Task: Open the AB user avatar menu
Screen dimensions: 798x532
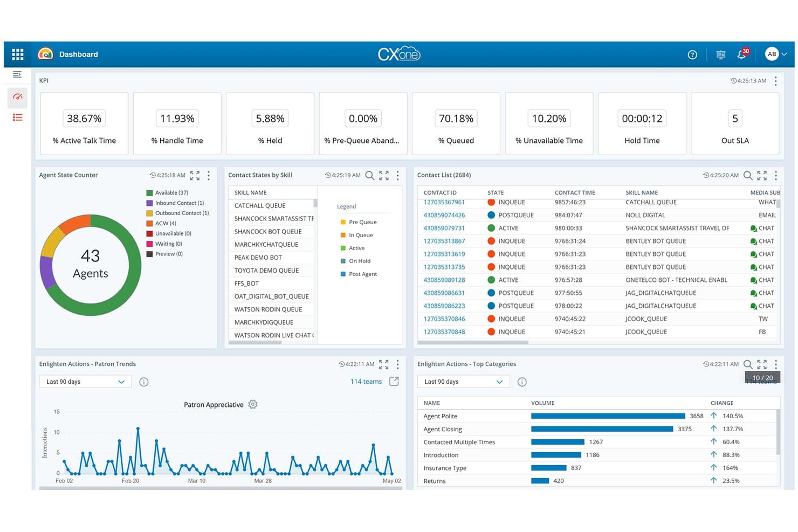Action: tap(776, 54)
